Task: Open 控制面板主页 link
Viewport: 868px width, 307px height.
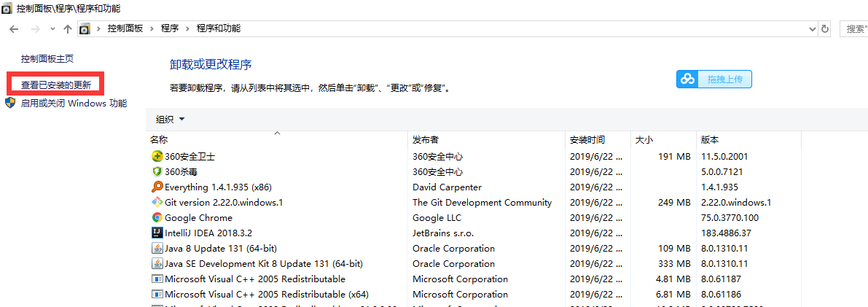Action: tap(47, 59)
